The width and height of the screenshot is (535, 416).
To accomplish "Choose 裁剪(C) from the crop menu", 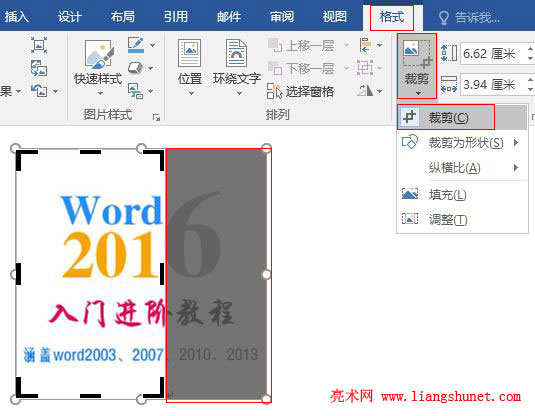I will click(x=462, y=117).
